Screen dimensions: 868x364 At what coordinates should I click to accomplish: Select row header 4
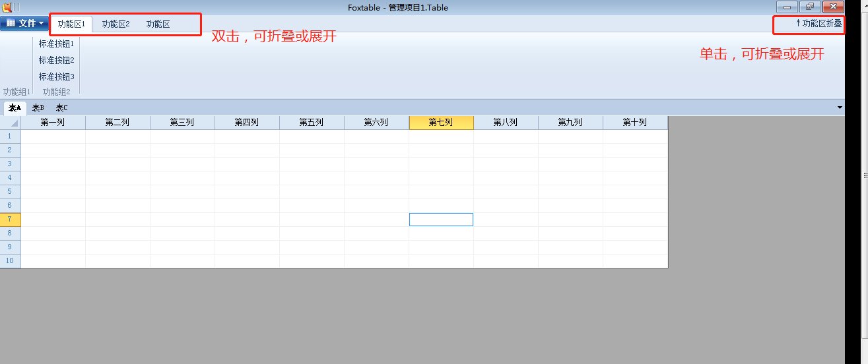tap(11, 178)
